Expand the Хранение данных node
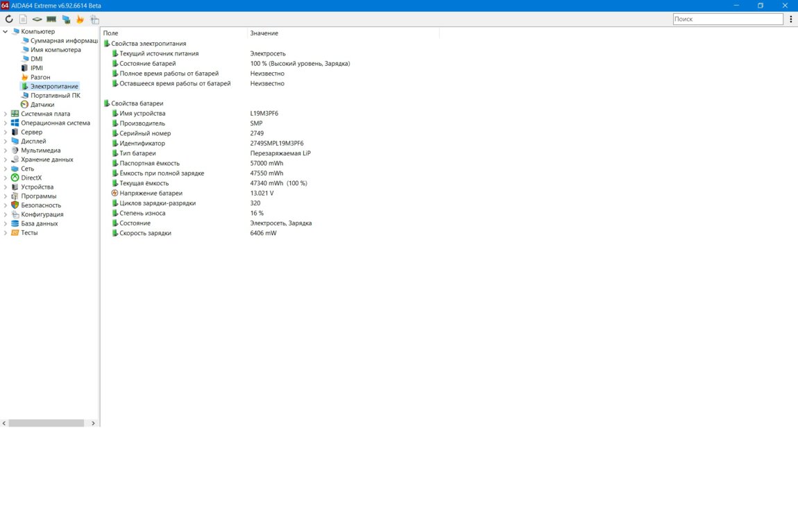The image size is (798, 532). tap(6, 160)
